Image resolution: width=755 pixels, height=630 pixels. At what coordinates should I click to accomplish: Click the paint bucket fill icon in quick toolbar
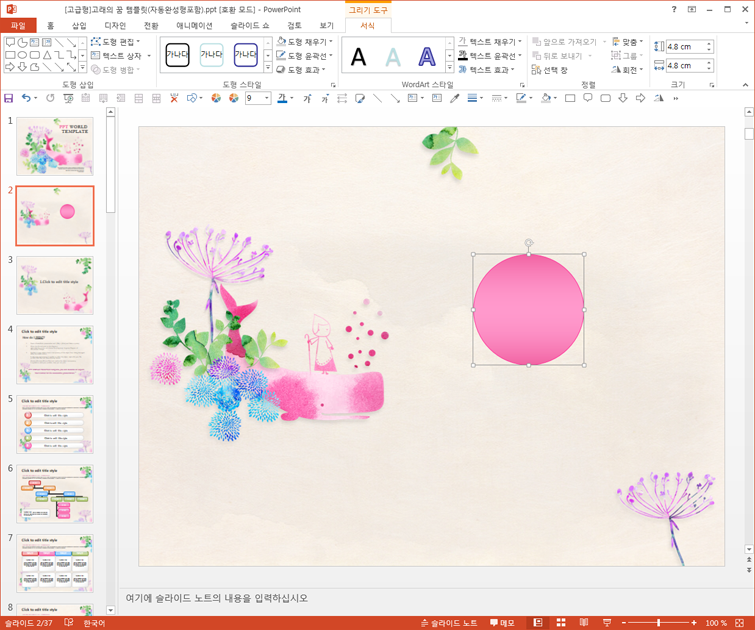(x=546, y=98)
